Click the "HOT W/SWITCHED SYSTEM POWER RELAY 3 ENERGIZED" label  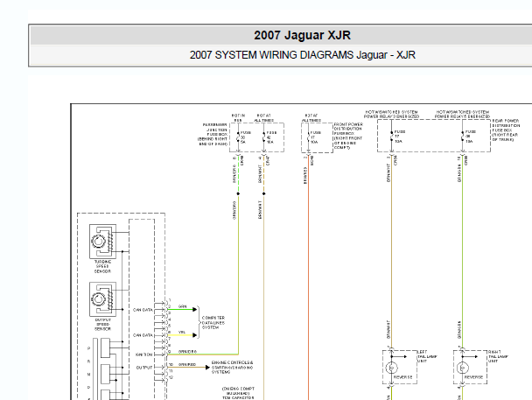[391, 114]
